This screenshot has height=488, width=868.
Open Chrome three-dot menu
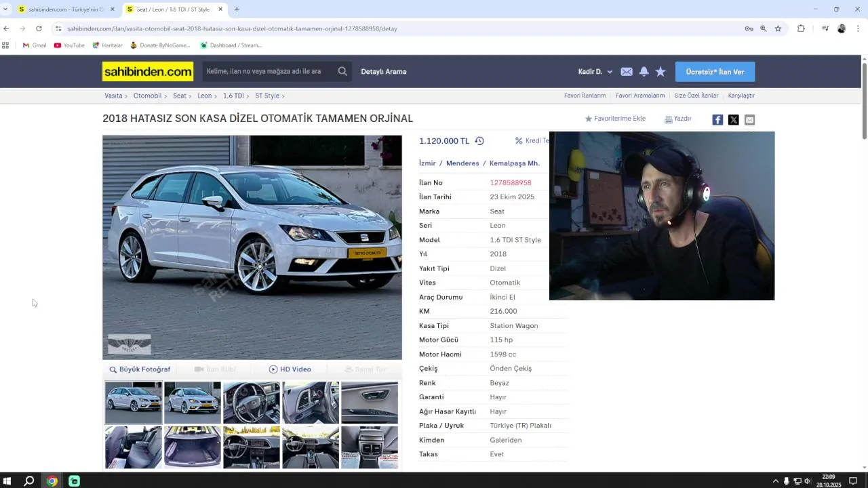859,28
